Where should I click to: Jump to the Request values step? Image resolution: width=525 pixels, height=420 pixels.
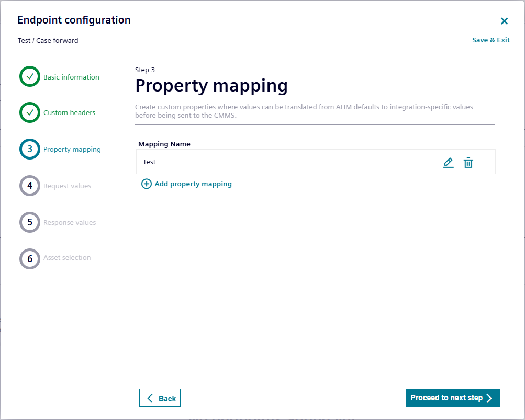coord(67,186)
